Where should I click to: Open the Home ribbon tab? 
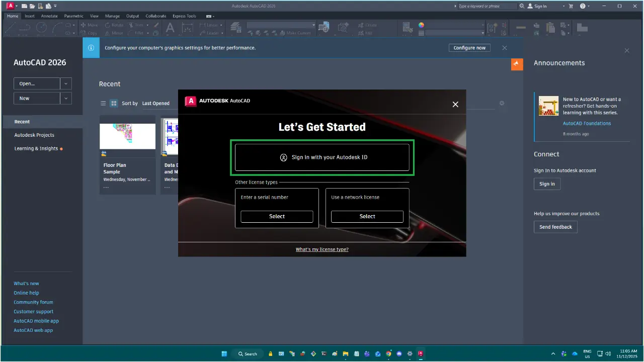[13, 16]
